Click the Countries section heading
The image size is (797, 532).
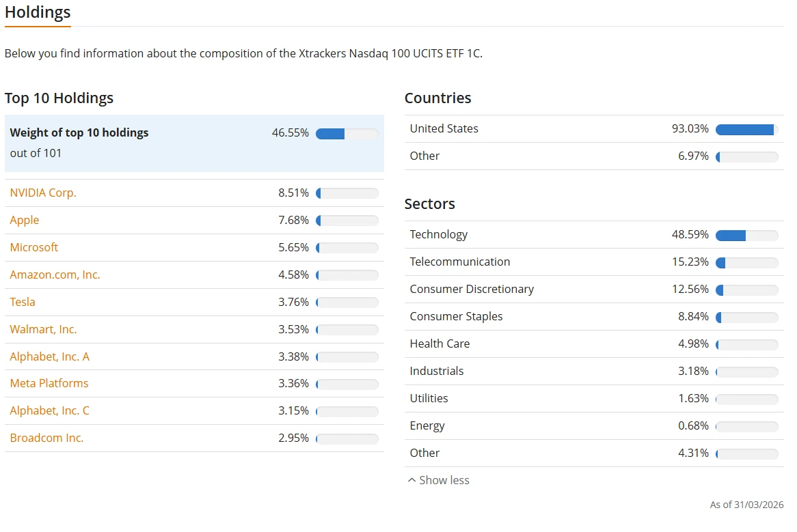coord(437,98)
